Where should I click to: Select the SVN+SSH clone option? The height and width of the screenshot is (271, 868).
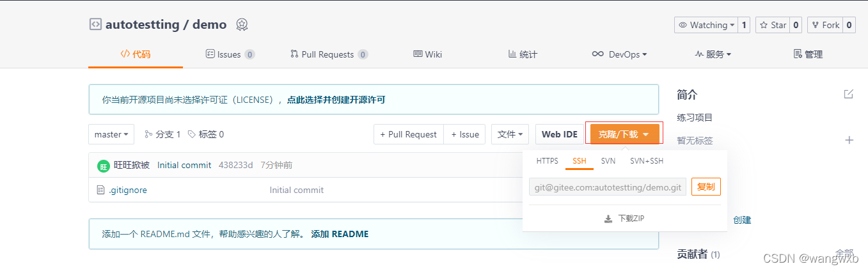coord(647,161)
